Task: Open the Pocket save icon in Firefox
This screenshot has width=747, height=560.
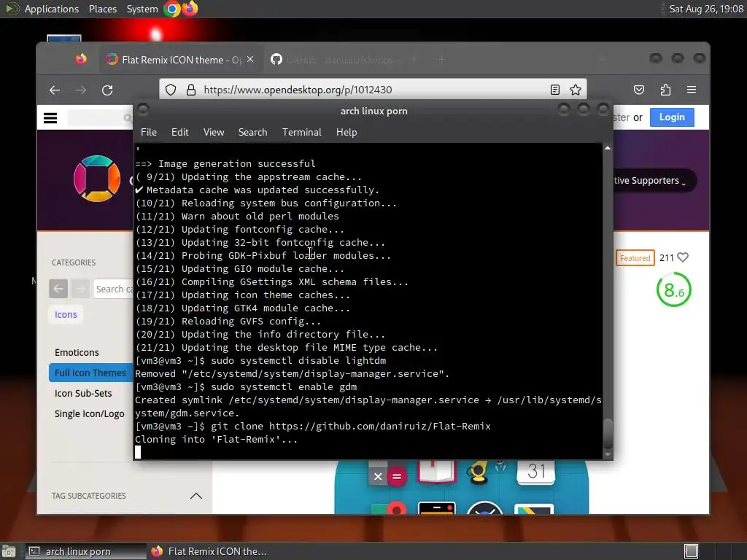Action: pos(639,90)
